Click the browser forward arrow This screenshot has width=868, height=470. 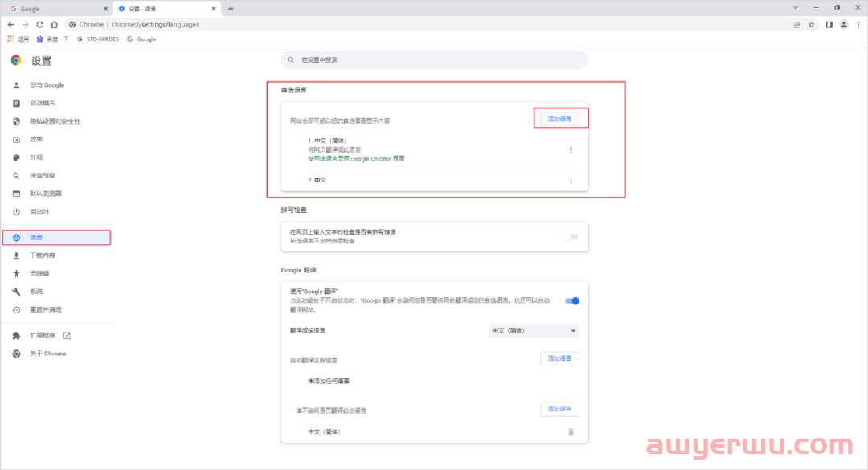pyautogui.click(x=25, y=24)
